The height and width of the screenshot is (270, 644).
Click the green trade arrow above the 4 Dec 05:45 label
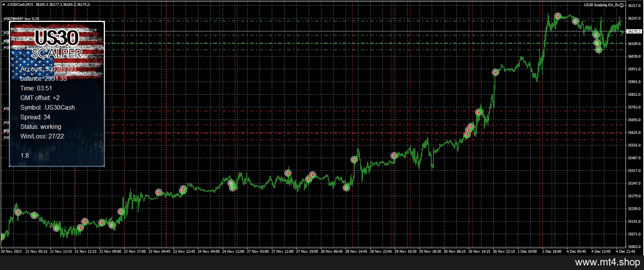point(576,21)
